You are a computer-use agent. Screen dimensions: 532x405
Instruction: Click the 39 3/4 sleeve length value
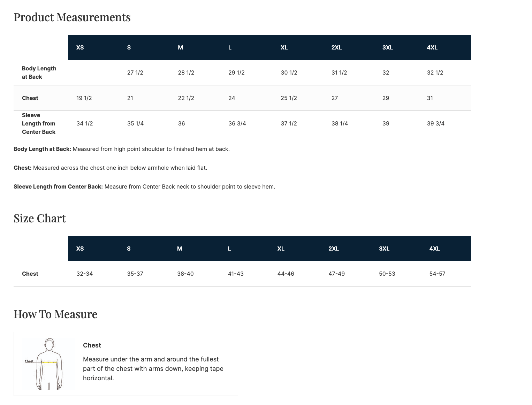(x=435, y=123)
